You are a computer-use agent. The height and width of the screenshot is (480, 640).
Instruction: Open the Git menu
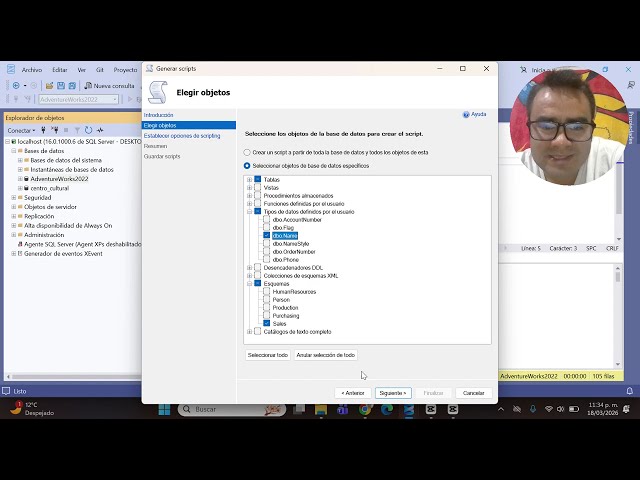[100, 70]
